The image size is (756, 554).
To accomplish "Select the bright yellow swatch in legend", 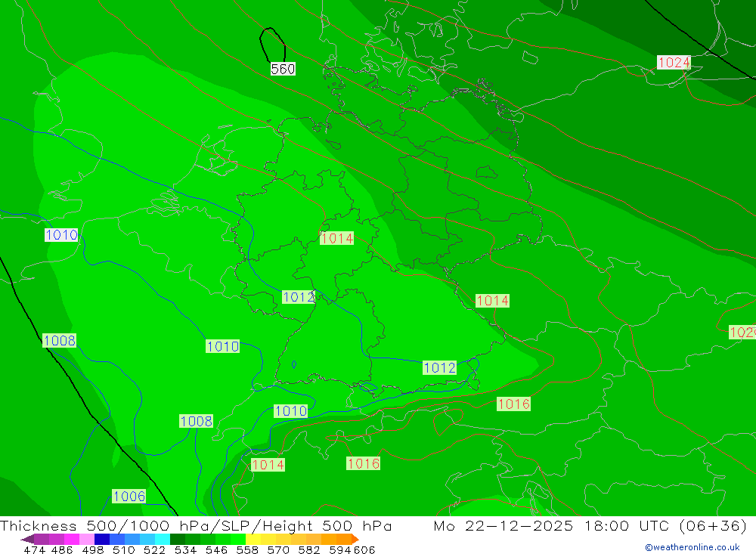I will click(x=253, y=539).
